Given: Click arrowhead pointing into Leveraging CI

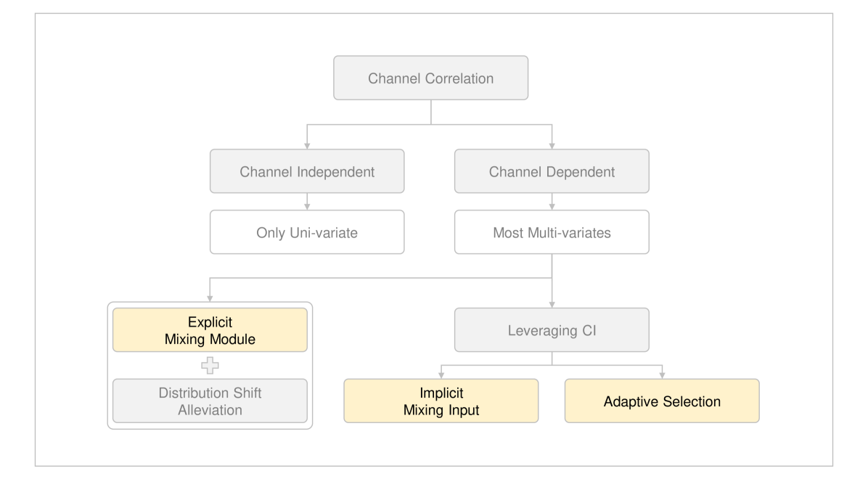Looking at the screenshot, I should click(552, 303).
